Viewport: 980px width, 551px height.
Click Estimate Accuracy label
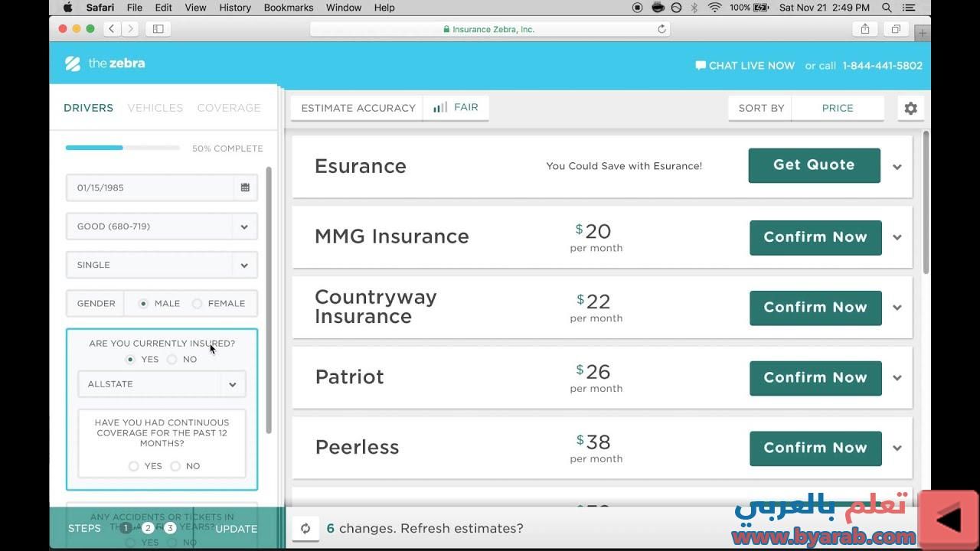click(x=358, y=108)
